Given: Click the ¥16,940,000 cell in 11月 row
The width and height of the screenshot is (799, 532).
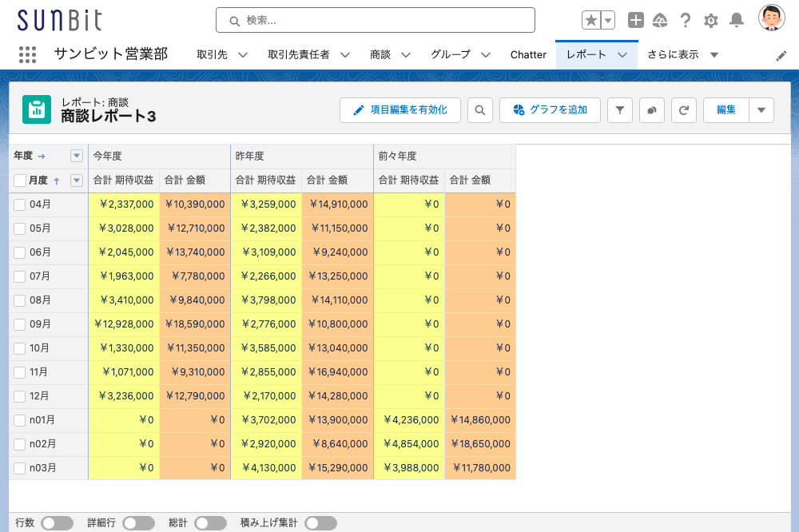Looking at the screenshot, I should point(338,372).
